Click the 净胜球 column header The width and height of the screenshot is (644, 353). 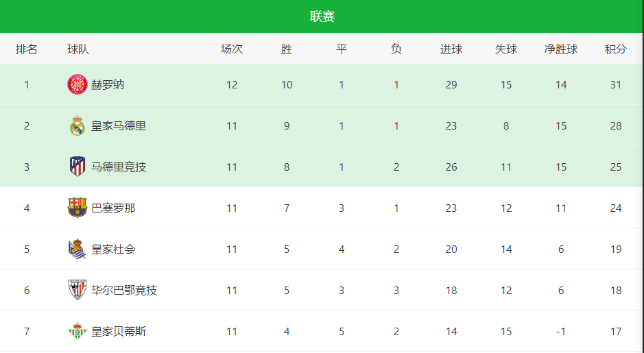560,49
